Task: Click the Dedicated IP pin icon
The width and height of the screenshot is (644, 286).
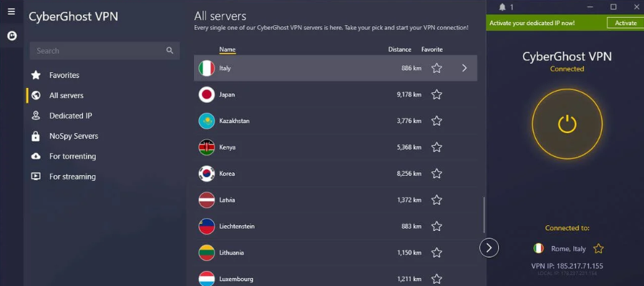Action: tap(36, 116)
